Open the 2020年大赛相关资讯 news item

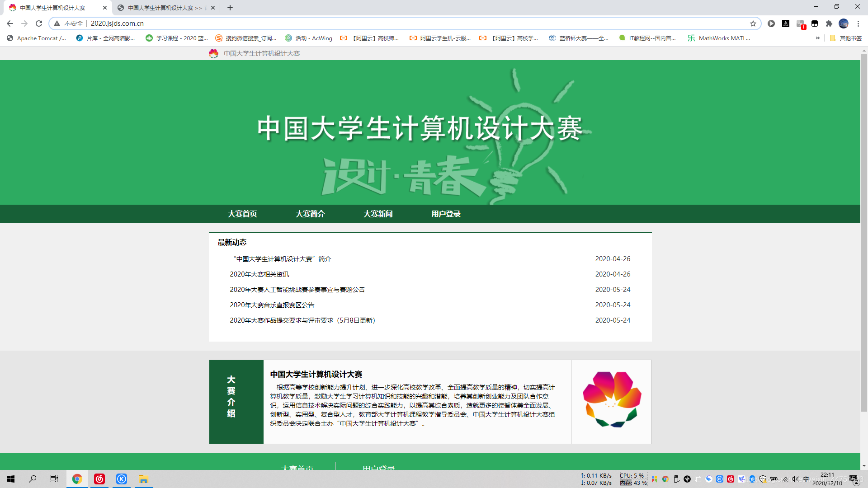259,274
